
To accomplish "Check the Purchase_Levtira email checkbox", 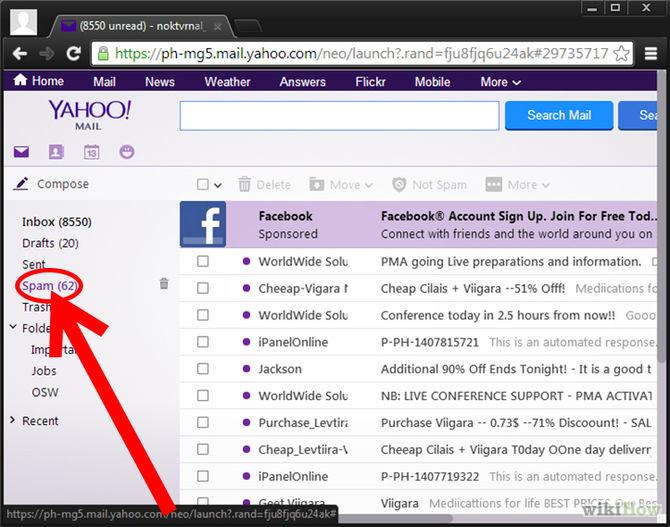I will pos(203,422).
